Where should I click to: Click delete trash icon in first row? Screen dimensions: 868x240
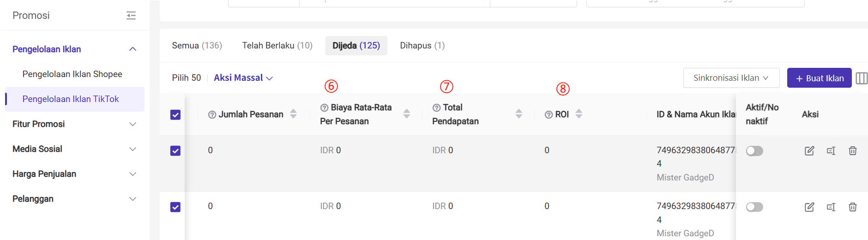[852, 151]
